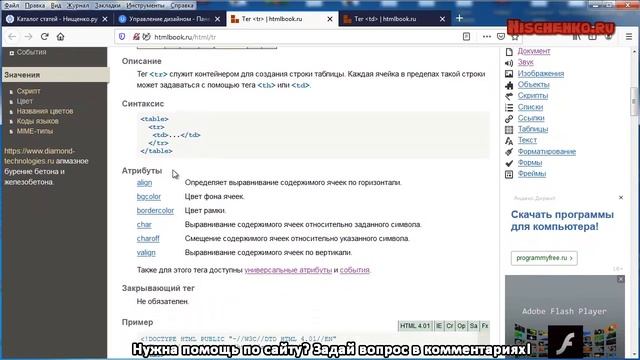Click the speaker icon beside Звук
The image size is (640, 360).
[x=509, y=63]
